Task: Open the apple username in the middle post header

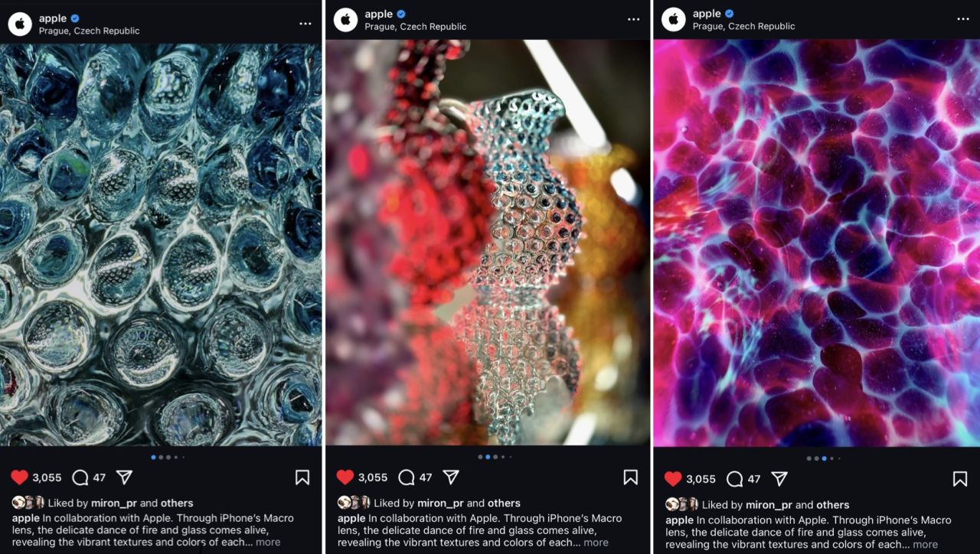Action: [x=379, y=14]
